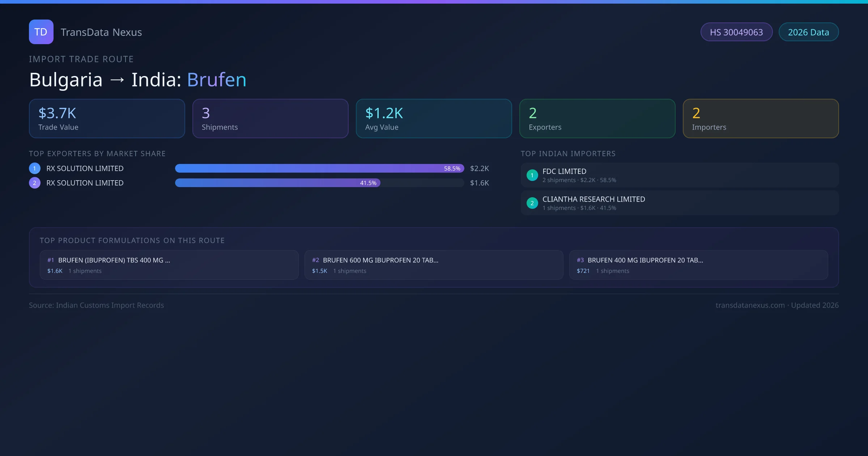Click the blue rank 1 exporter badge

[35, 168]
